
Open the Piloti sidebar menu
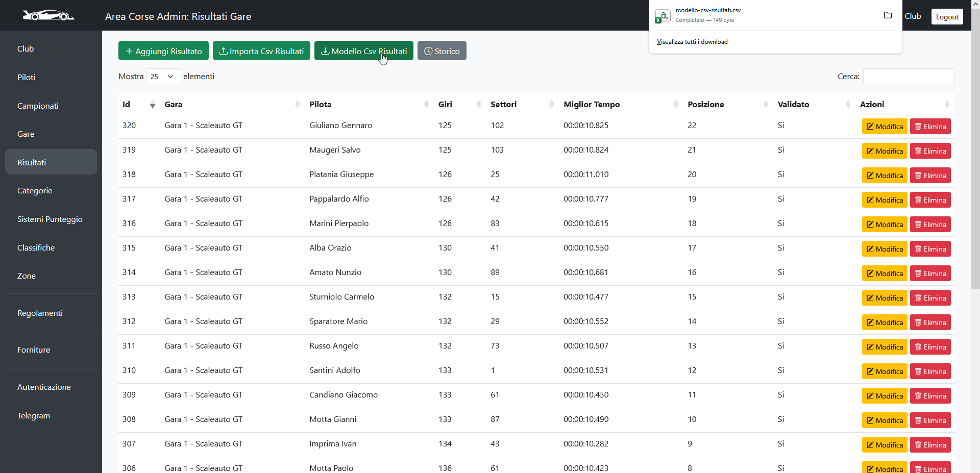point(27,78)
